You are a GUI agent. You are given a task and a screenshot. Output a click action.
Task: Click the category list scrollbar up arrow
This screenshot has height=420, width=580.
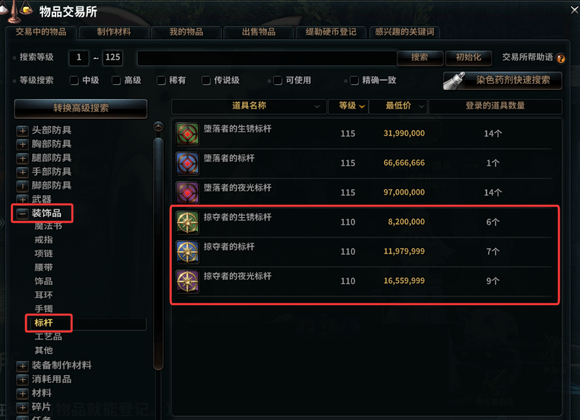(x=158, y=127)
